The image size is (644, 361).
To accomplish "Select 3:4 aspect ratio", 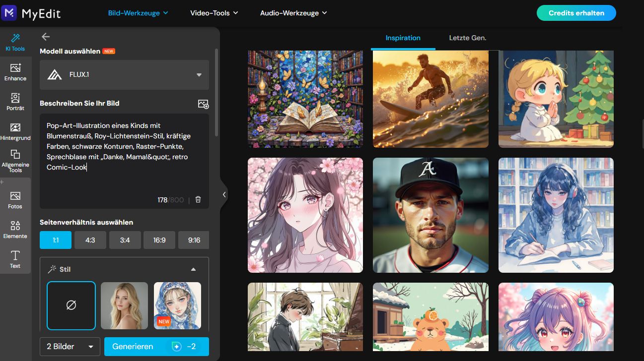I will pos(125,240).
